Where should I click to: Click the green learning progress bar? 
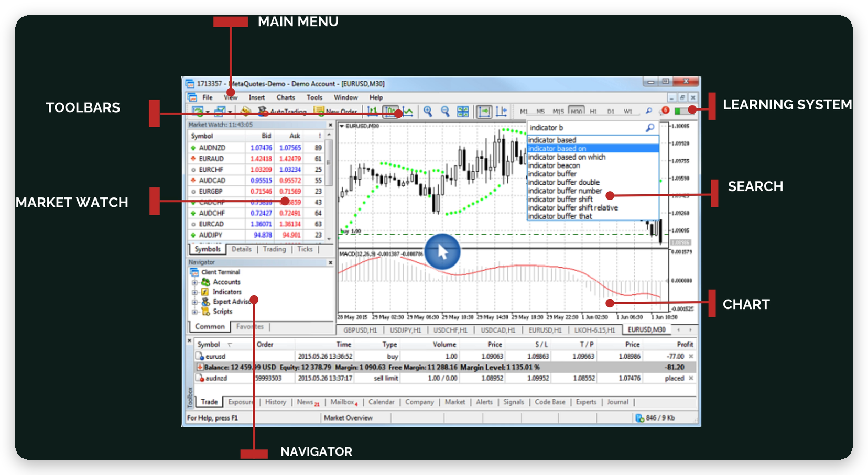click(x=685, y=111)
